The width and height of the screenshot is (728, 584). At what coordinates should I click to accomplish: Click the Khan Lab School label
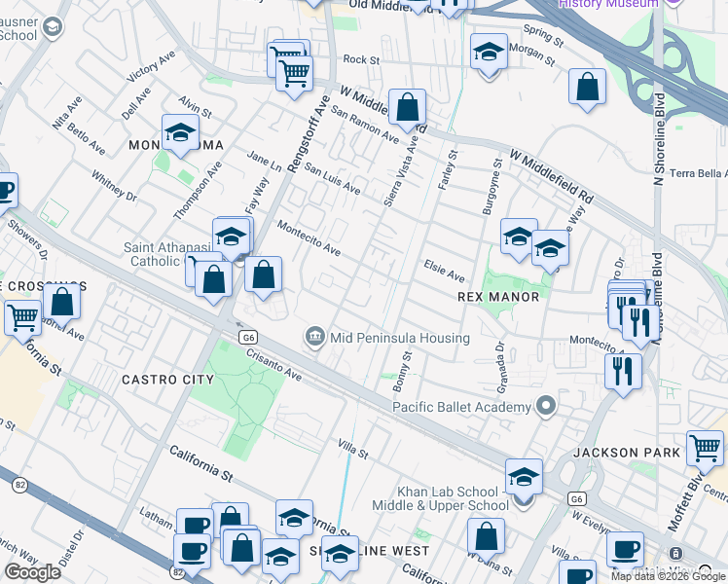click(441, 498)
